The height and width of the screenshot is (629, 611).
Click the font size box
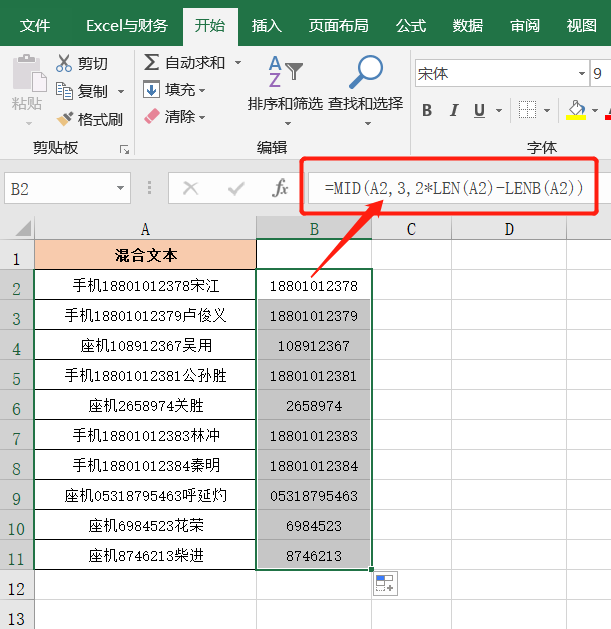pyautogui.click(x=601, y=73)
